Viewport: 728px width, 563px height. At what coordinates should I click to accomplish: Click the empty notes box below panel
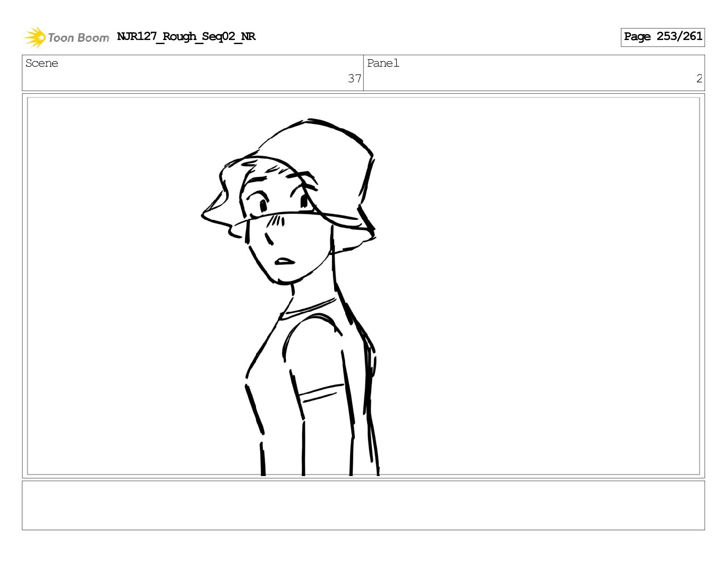(x=363, y=506)
